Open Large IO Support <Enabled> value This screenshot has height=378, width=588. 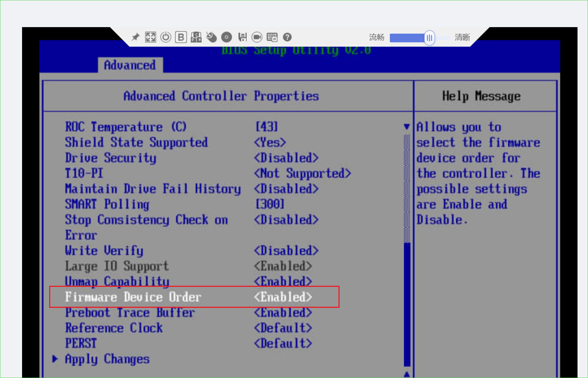tap(283, 266)
